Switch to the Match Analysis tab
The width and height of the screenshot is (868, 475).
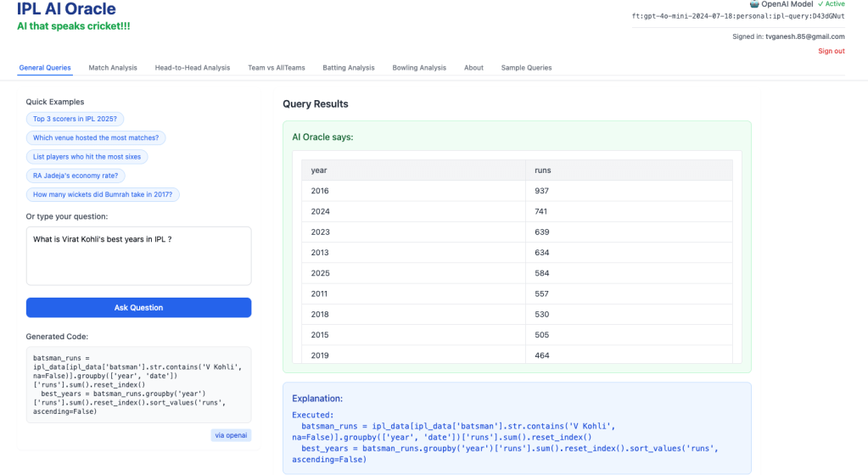pos(113,68)
